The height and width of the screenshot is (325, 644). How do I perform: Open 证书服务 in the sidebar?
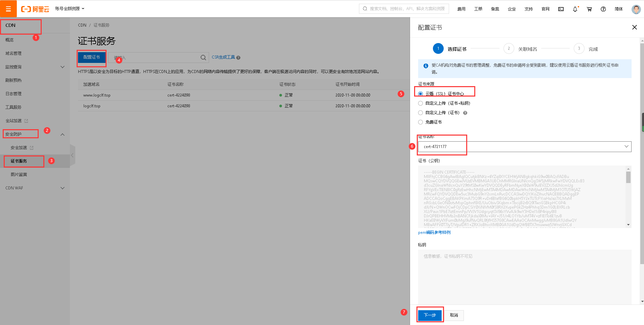point(19,161)
